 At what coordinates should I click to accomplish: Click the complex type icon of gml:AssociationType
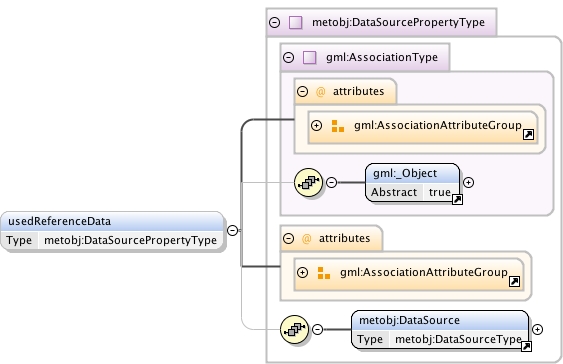point(310,57)
